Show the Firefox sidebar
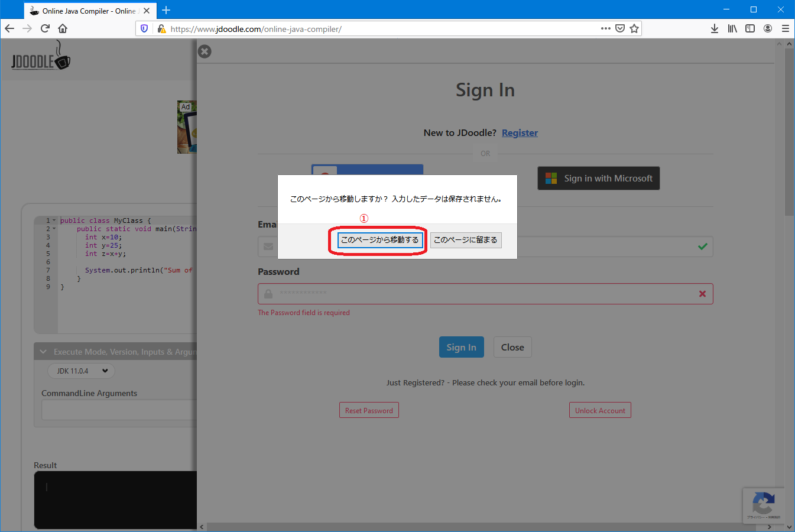Image resolution: width=795 pixels, height=532 pixels. pos(750,28)
